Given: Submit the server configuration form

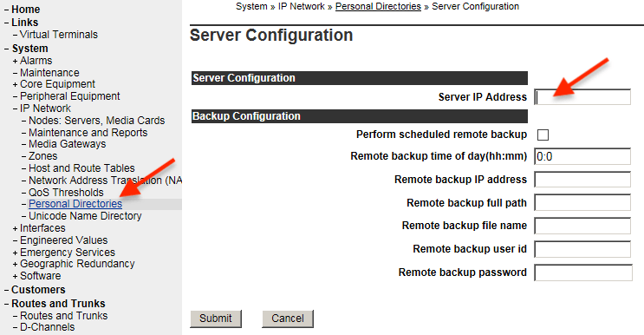Looking at the screenshot, I should coord(216,319).
